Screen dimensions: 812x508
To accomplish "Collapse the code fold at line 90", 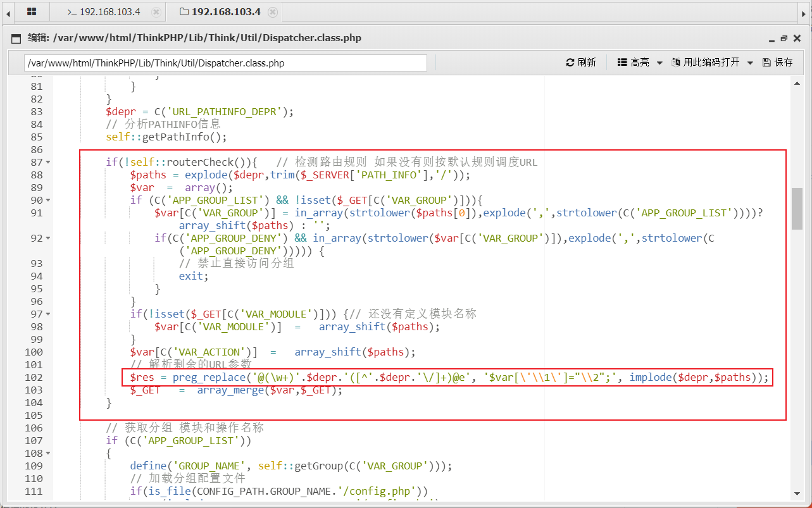I will pos(48,201).
